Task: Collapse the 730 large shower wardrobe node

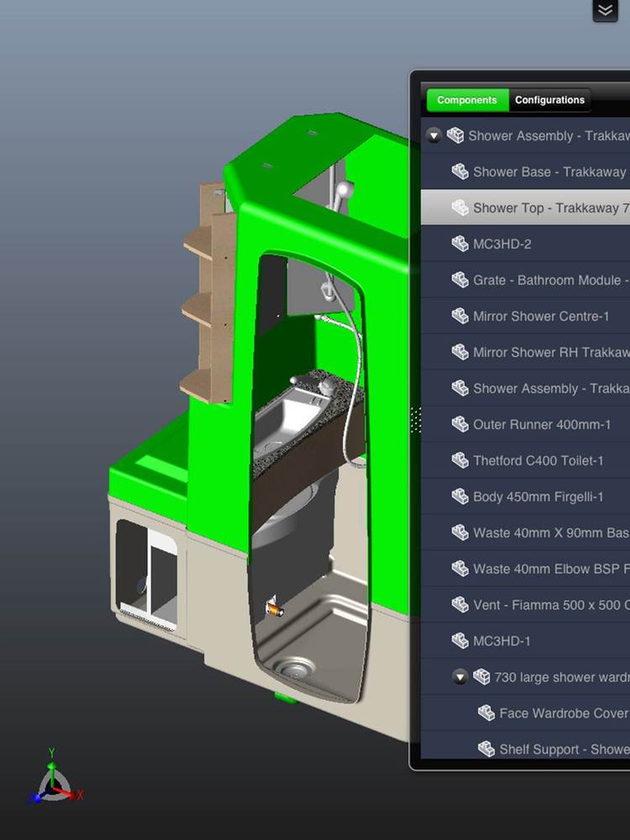Action: (459, 677)
